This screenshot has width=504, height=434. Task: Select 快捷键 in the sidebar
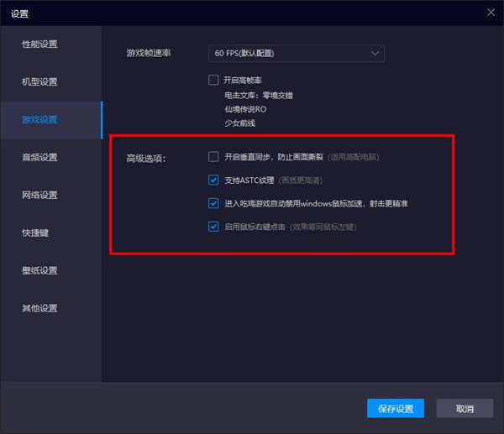35,233
